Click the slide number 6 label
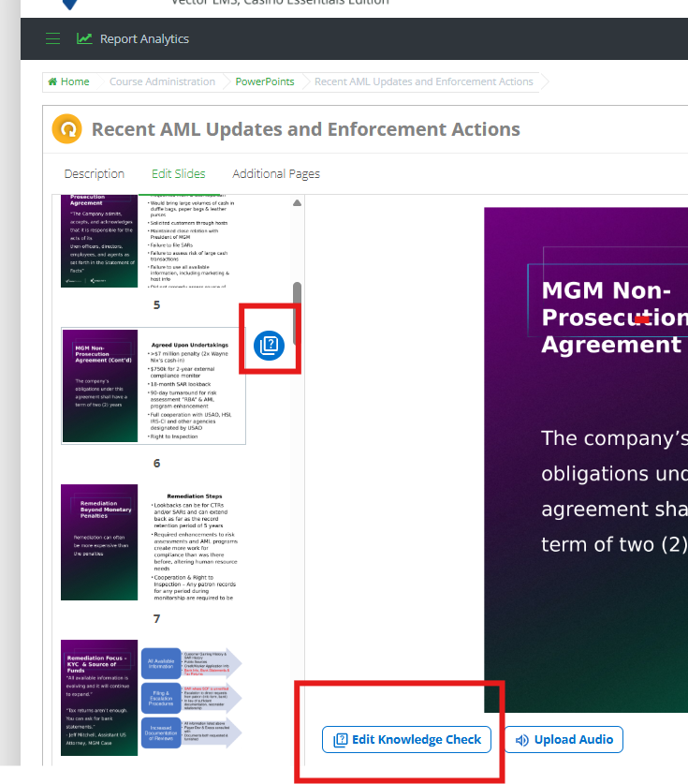 (x=157, y=464)
